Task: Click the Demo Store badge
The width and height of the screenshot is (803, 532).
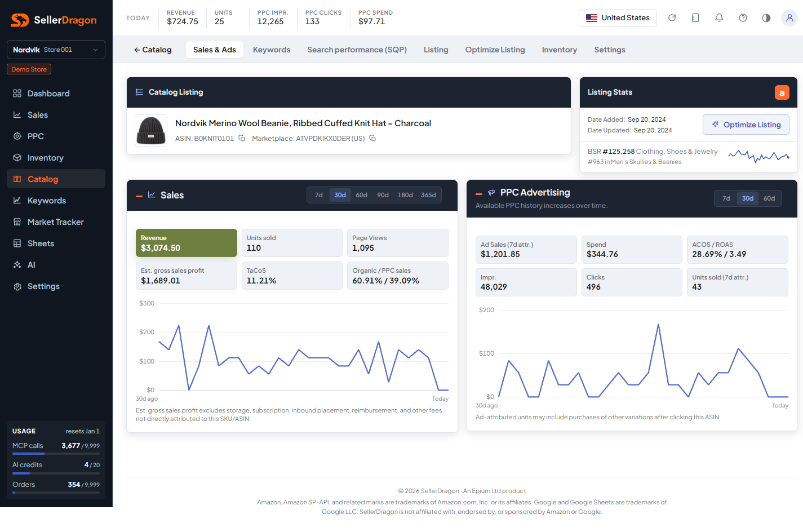Action: click(x=29, y=69)
